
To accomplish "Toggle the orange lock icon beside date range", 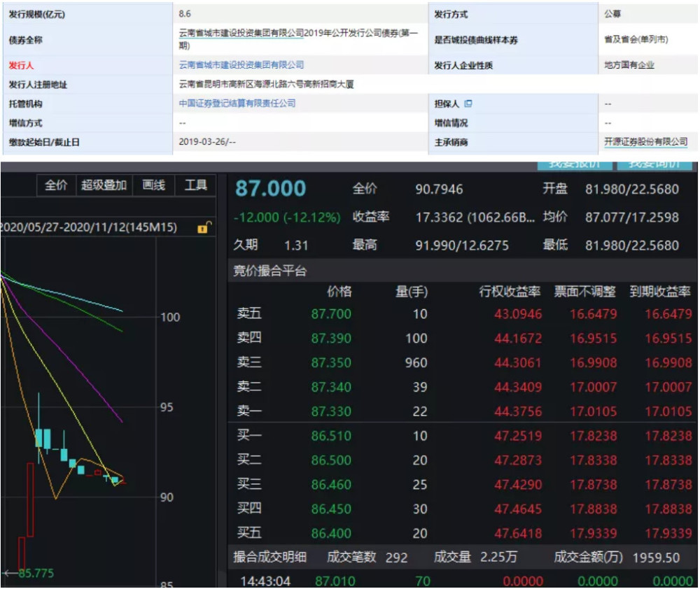I will click(204, 227).
